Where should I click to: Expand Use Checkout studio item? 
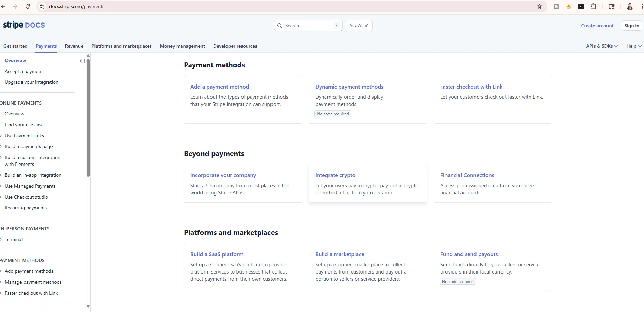[26, 197]
